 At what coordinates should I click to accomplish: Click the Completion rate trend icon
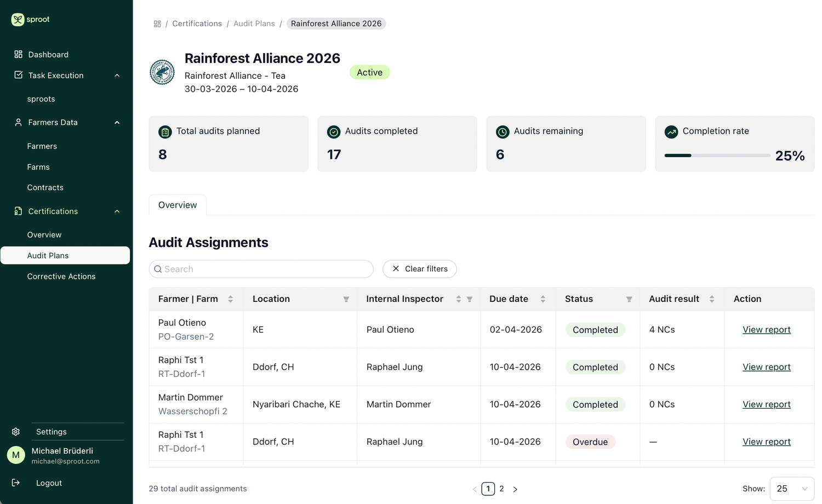[x=671, y=131]
